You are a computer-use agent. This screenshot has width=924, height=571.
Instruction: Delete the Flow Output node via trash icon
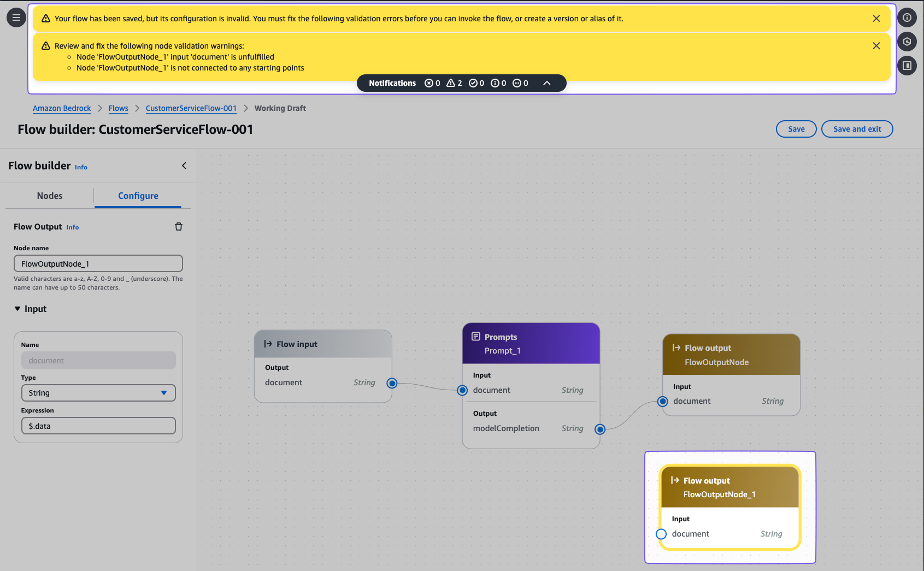tap(179, 227)
